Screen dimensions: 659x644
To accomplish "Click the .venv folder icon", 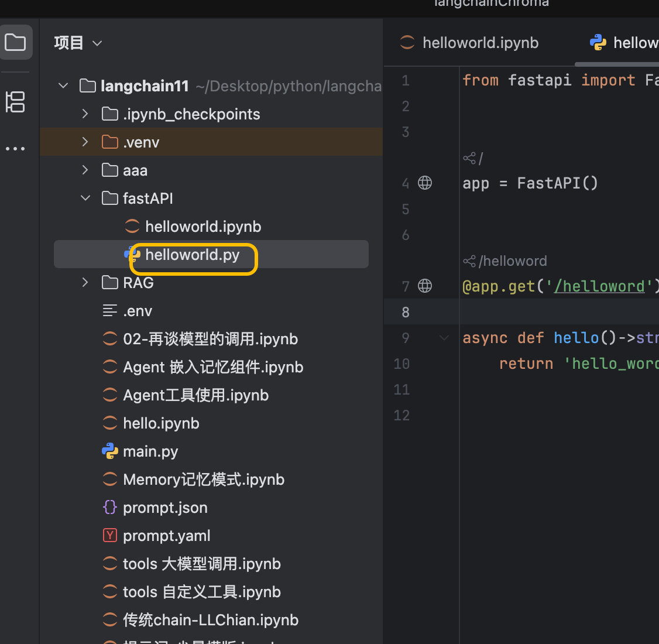I will tap(109, 142).
